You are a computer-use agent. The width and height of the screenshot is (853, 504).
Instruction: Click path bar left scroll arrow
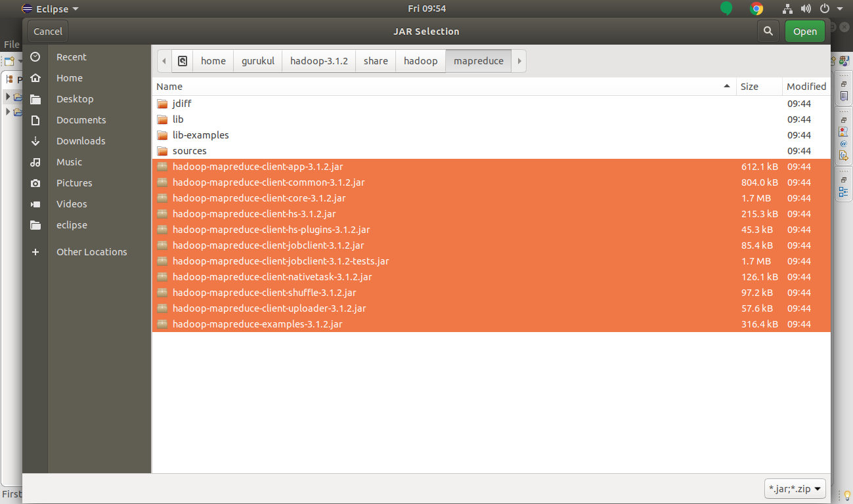(x=164, y=61)
